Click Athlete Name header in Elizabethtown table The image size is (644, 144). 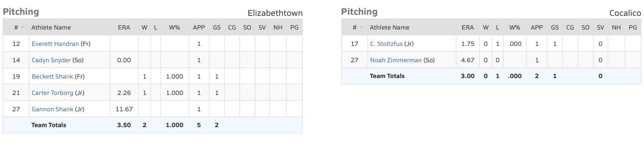point(51,27)
